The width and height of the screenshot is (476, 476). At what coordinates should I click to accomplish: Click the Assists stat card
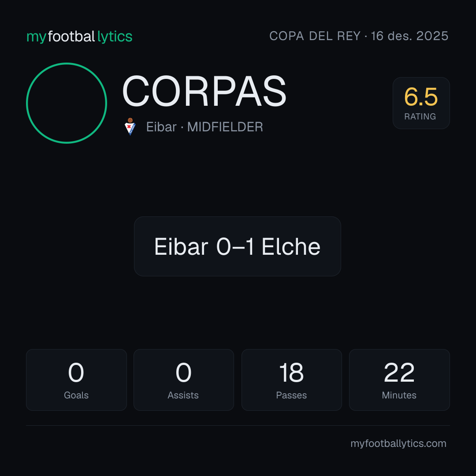pyautogui.click(x=184, y=380)
